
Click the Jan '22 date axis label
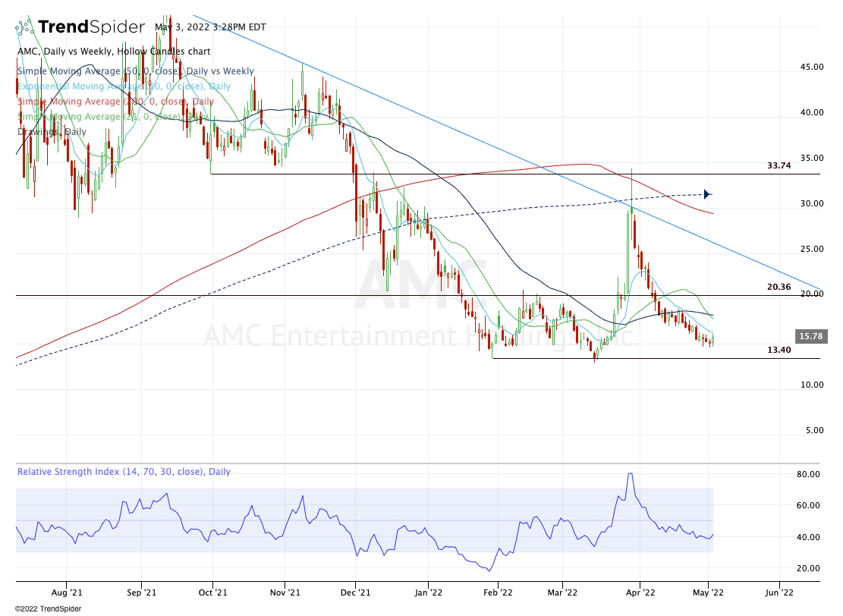429,592
